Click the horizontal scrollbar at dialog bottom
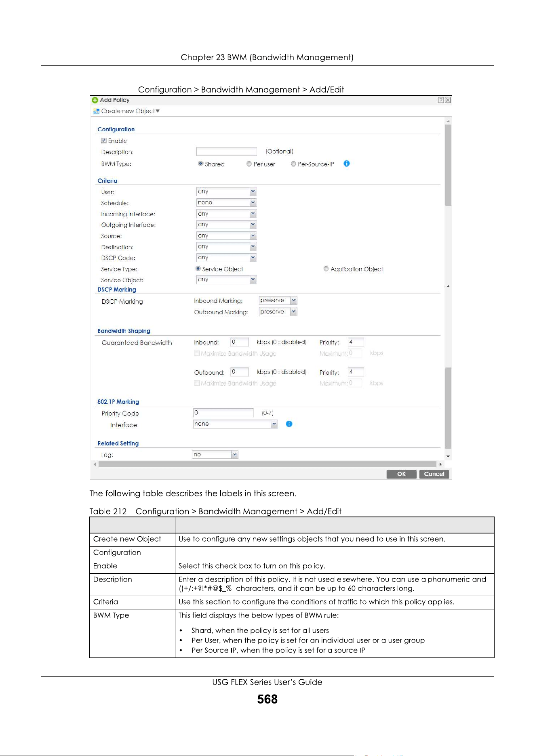Image resolution: width=535 pixels, height=756 pixels. (267, 464)
